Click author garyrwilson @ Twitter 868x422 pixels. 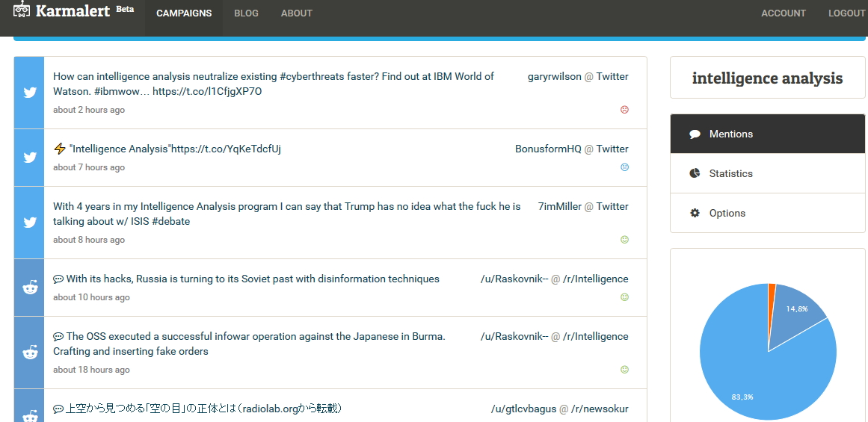click(578, 76)
